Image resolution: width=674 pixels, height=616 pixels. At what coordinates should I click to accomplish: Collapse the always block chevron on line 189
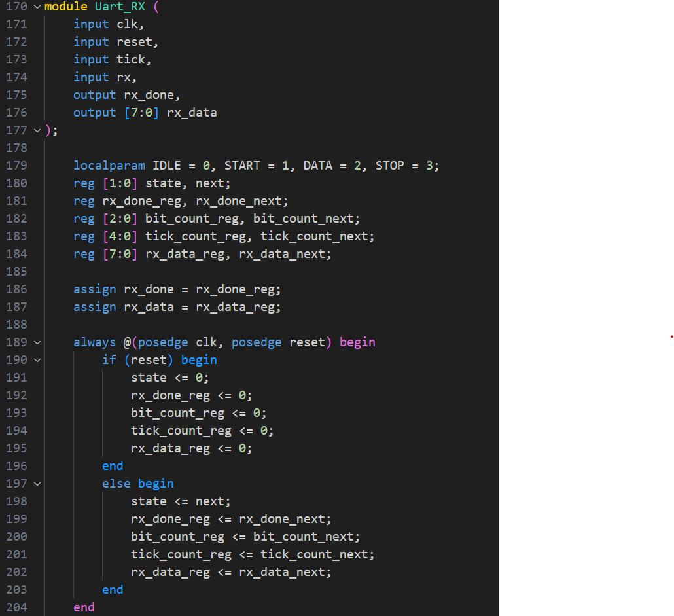pyautogui.click(x=37, y=342)
